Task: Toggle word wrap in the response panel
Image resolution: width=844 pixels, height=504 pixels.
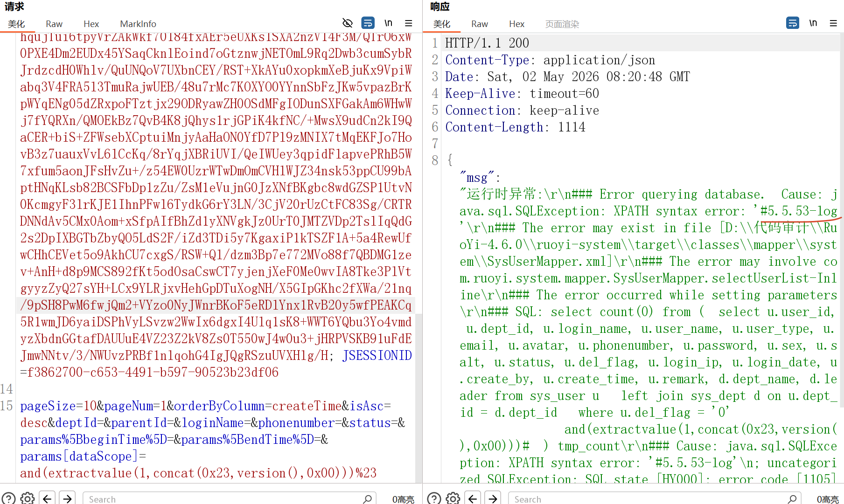Action: point(793,23)
